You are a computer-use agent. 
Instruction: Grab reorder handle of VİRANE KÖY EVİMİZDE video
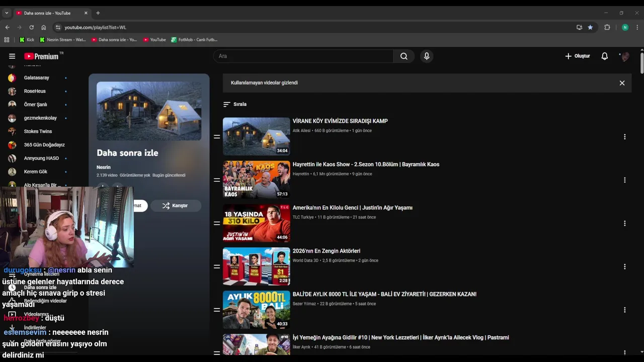tap(217, 137)
